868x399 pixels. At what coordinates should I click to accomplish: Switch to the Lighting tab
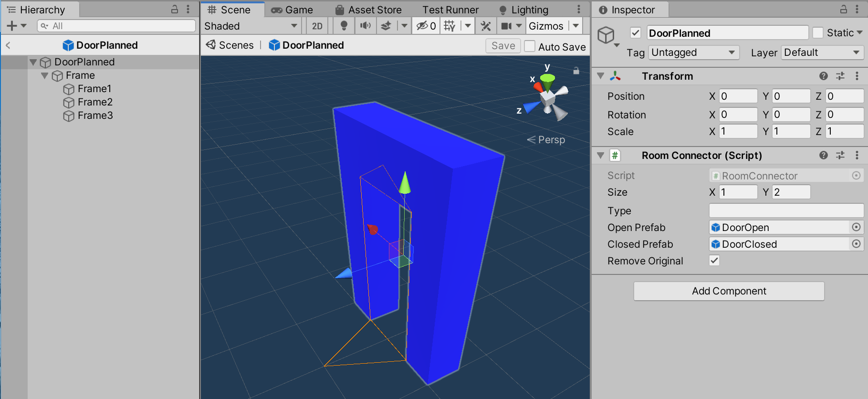(523, 10)
